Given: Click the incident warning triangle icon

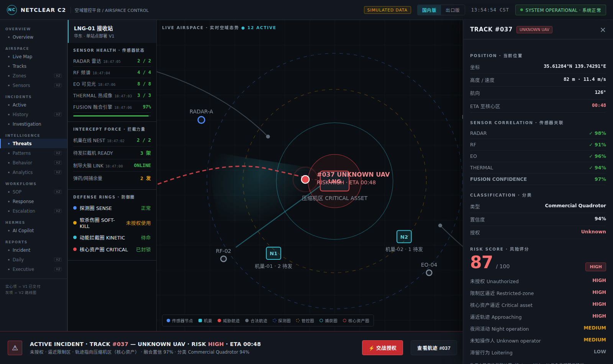Looking at the screenshot, I should (15, 348).
